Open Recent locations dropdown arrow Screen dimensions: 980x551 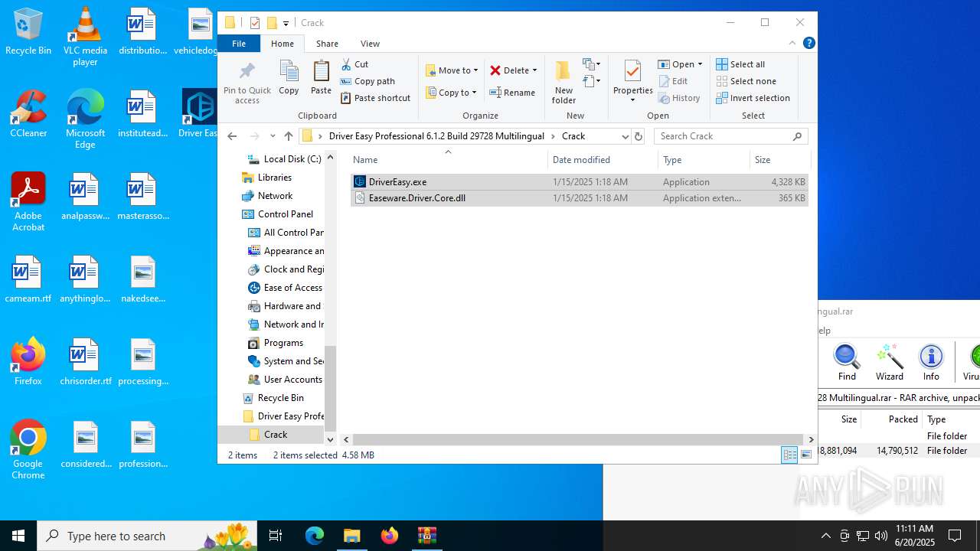click(x=272, y=136)
